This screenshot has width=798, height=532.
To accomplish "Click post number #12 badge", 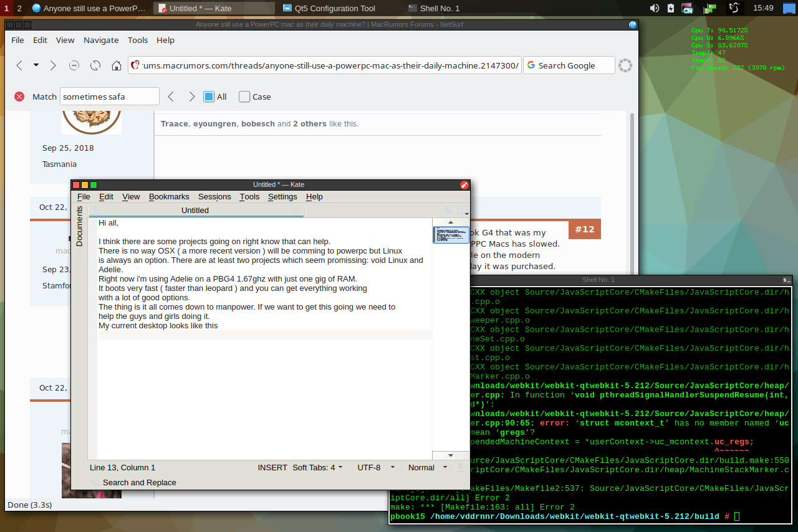I will [585, 230].
